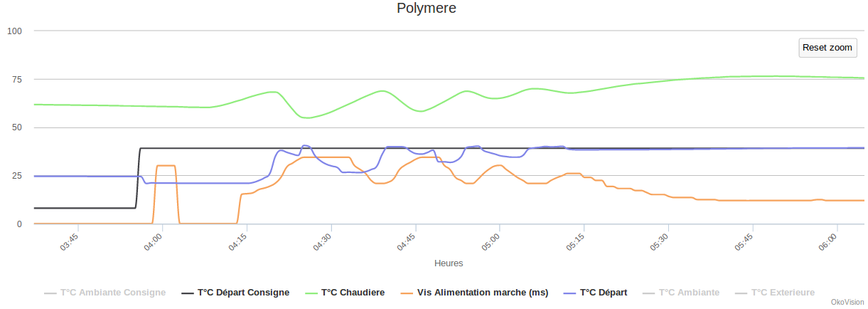
Task: Click the orange Vis Alimentation legend marker
Action: [407, 293]
